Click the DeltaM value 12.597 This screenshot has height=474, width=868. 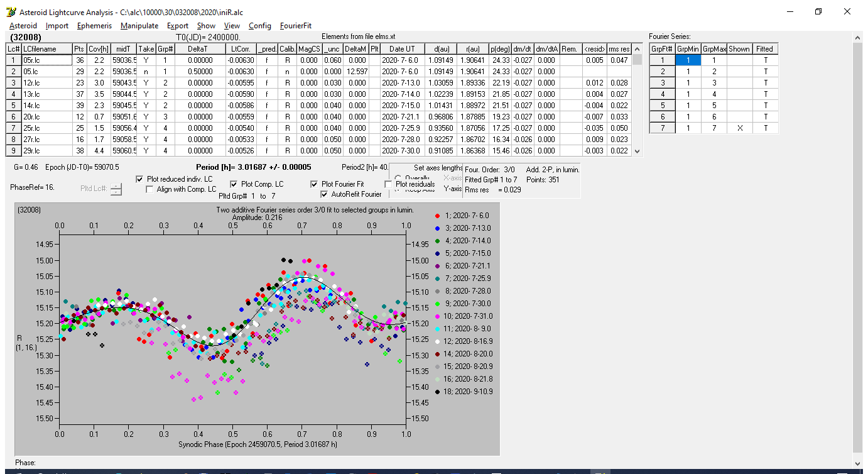pos(355,72)
